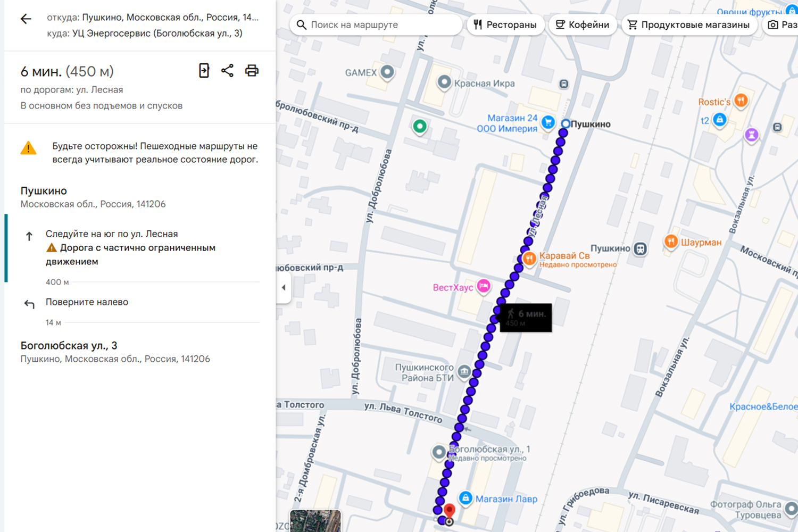Screen dimensions: 798x532
Task: Expand the step 'Следуйте на юг по ул. Лесная'
Action: (112, 234)
